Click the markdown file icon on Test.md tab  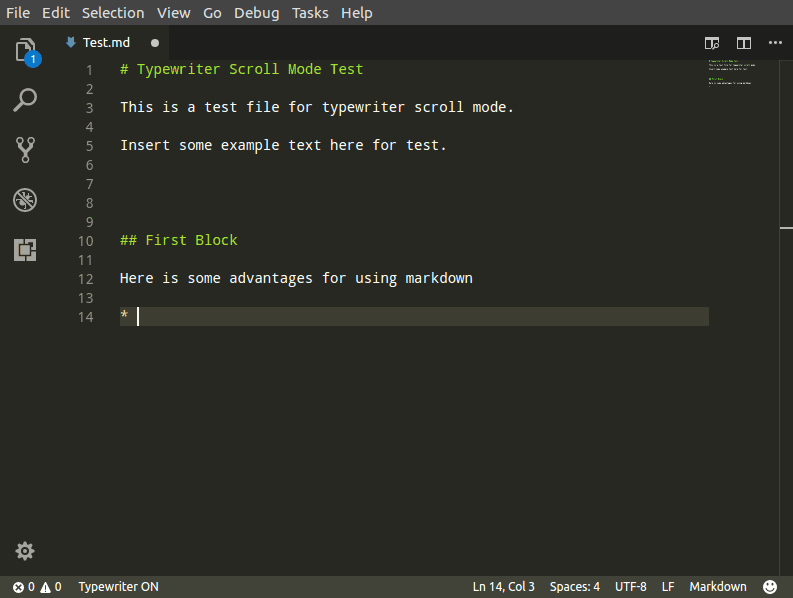(71, 42)
